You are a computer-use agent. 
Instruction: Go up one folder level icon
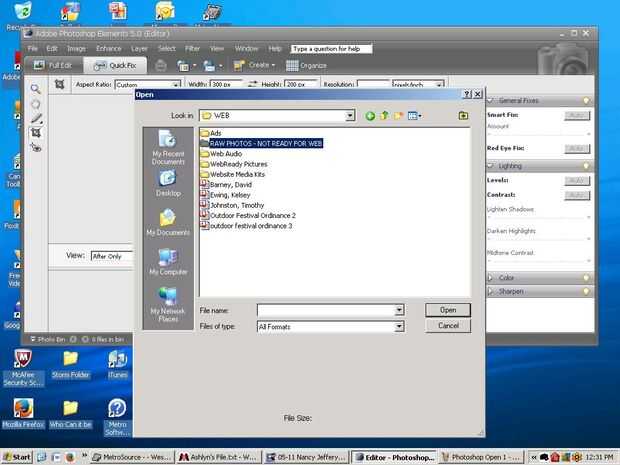coord(384,115)
